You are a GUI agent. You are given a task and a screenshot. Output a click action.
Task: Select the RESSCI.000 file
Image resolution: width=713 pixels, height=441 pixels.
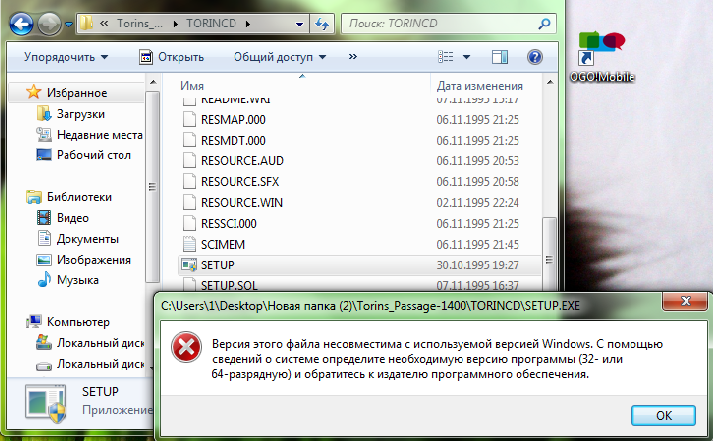tap(229, 223)
